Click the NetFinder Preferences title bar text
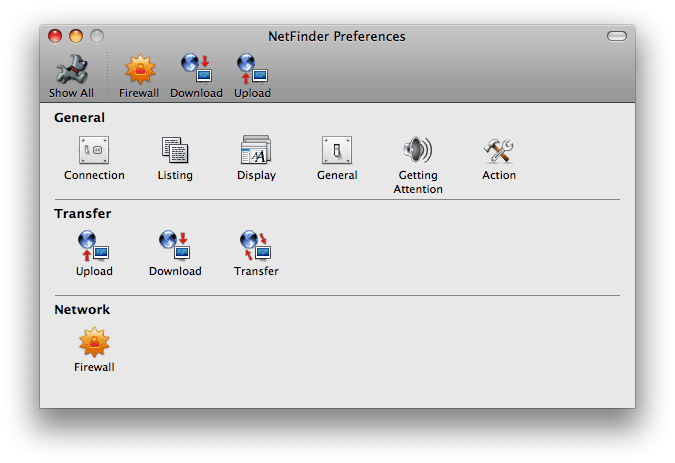 point(337,36)
